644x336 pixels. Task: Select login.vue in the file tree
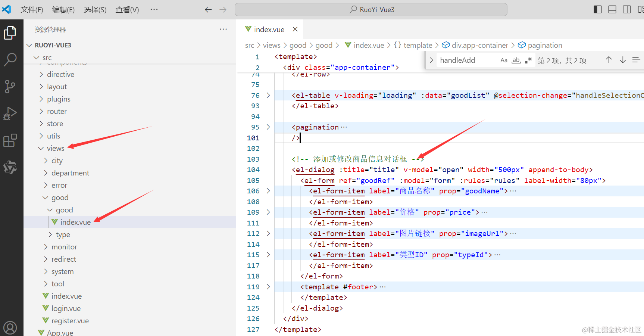[x=66, y=308]
